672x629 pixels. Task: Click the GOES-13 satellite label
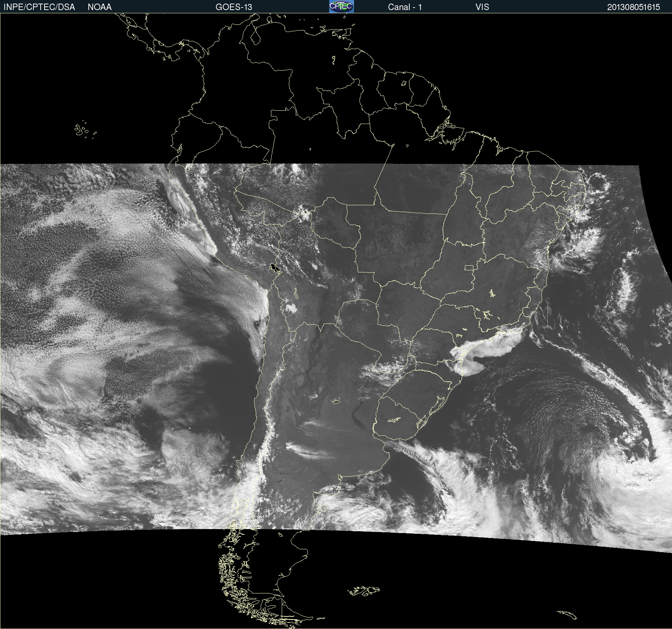234,7
